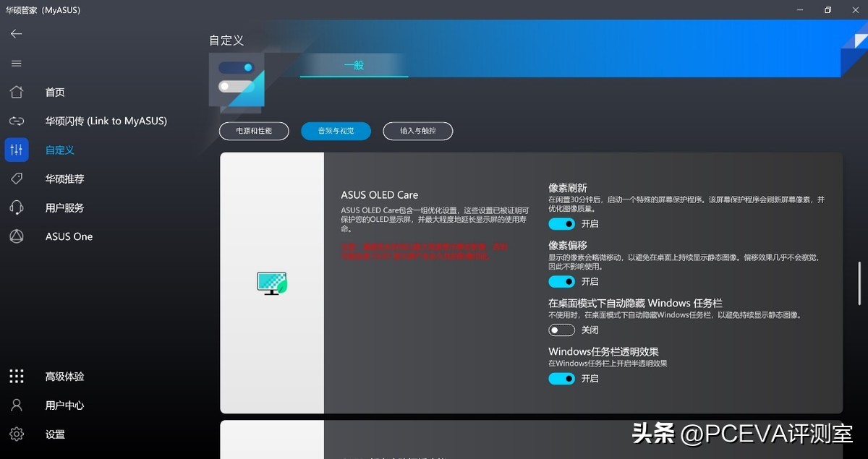Open the 首页 home icon in sidebar
The height and width of the screenshot is (459, 868).
coord(16,92)
